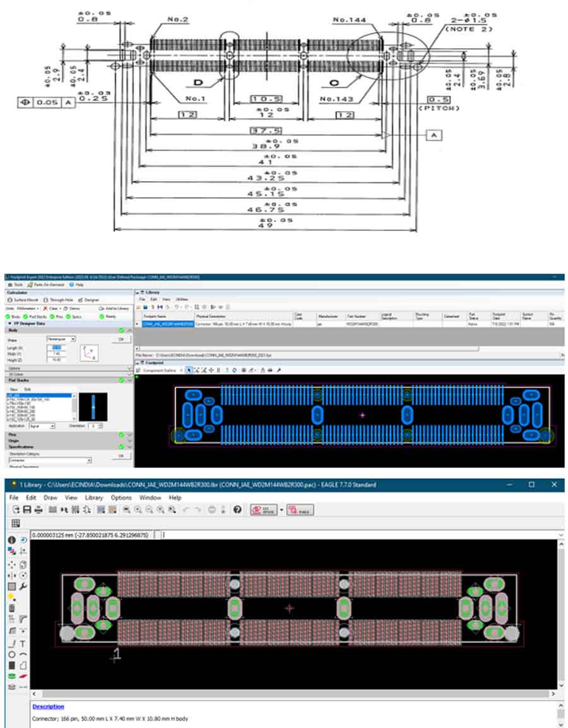Toggle the Grid icon in EAGLE
568x728 pixels.
pyautogui.click(x=16, y=523)
